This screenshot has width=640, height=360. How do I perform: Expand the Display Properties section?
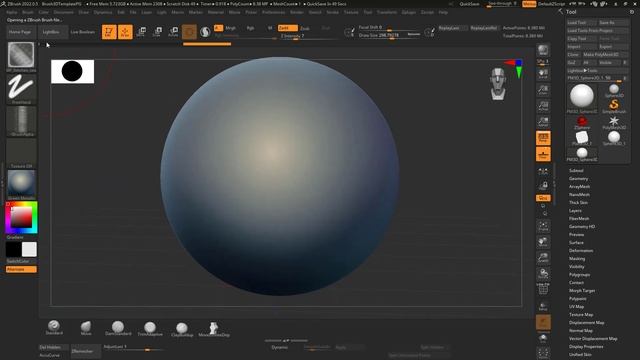pyautogui.click(x=586, y=347)
